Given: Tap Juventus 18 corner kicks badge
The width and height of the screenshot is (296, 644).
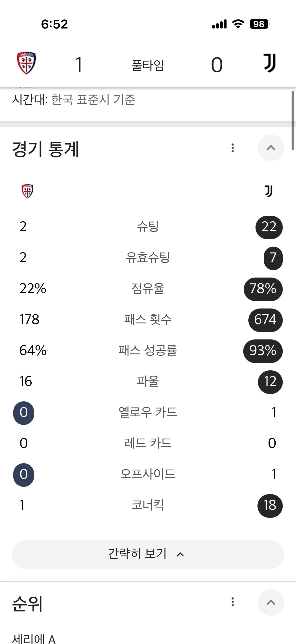Looking at the screenshot, I should coord(270,505).
